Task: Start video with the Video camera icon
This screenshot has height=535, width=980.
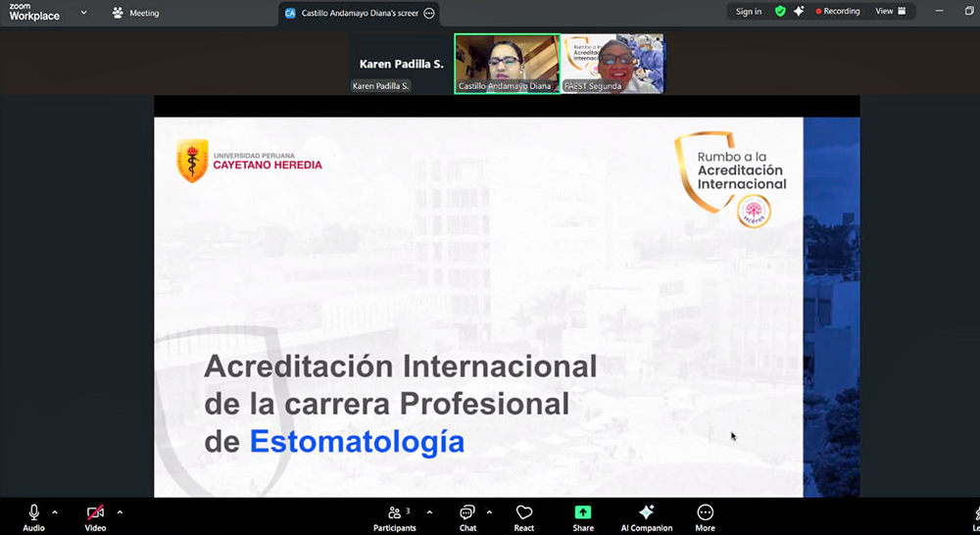Action: pyautogui.click(x=95, y=512)
